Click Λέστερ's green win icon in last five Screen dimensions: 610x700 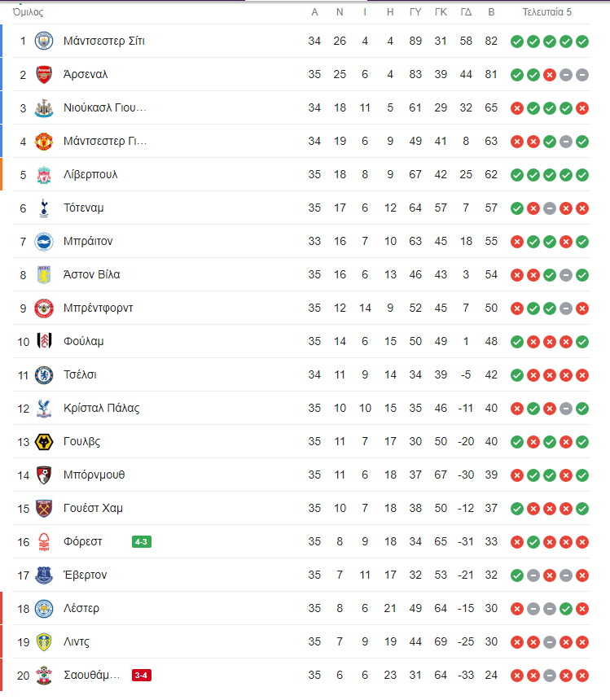click(566, 609)
